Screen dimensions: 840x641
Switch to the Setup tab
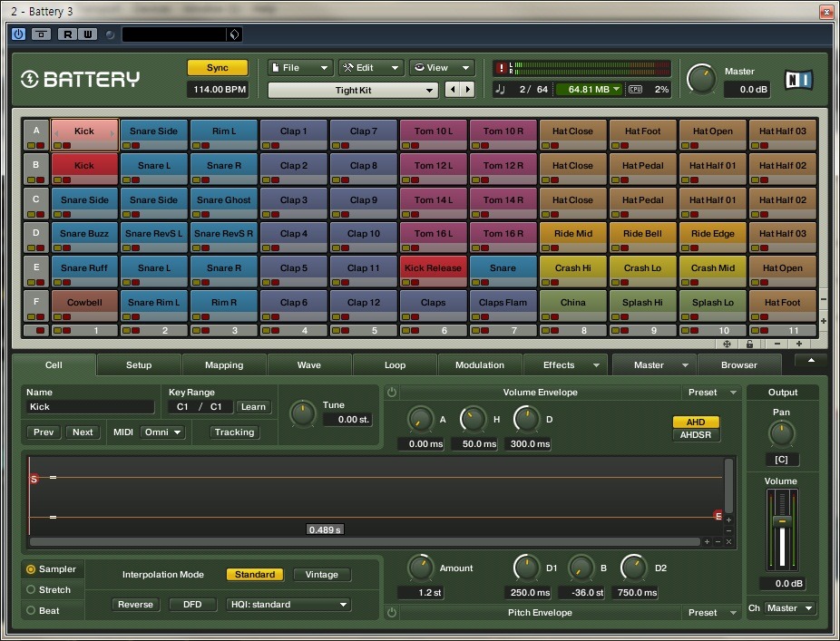(x=139, y=365)
